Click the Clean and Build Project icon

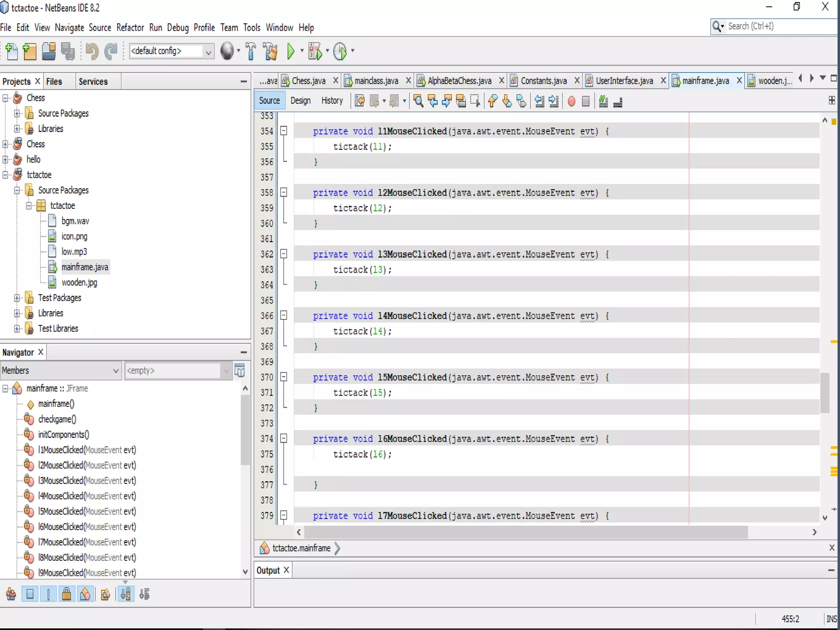coord(270,51)
